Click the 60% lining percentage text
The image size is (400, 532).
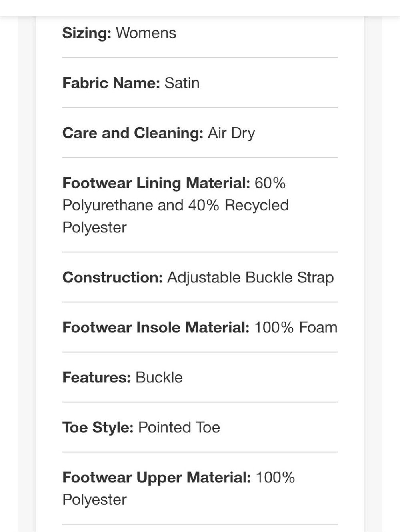coord(270,183)
